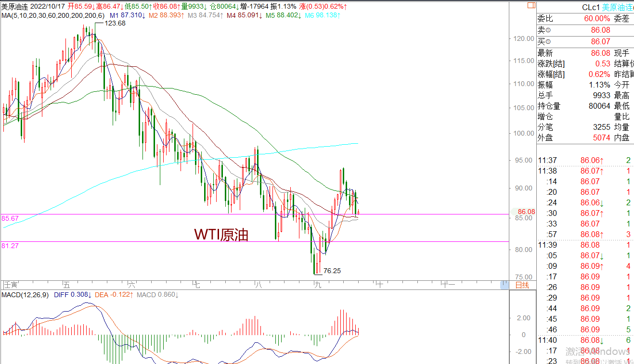Click the 十一 month marker on timeline
Viewport: 634px width, 364px height.
tap(448, 285)
